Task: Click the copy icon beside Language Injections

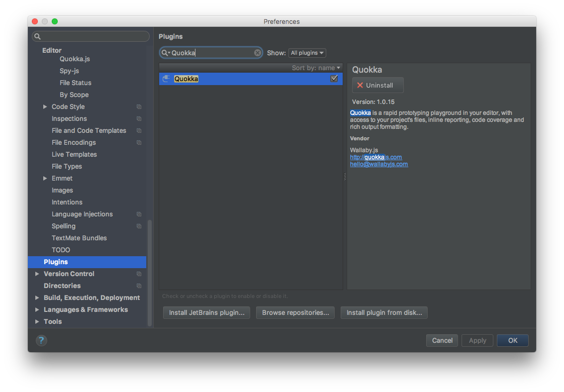Action: coord(139,214)
